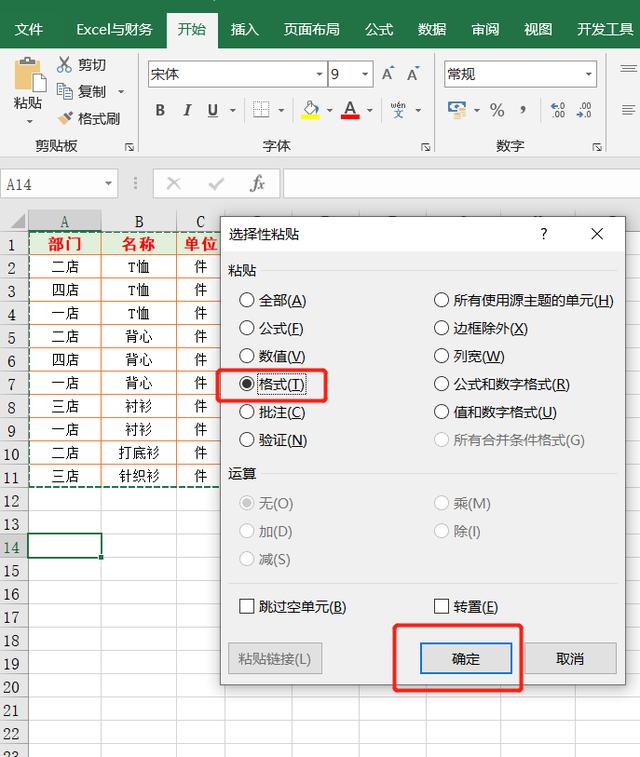Click Decrease Decimal icon
Image resolution: width=640 pixels, height=757 pixels.
click(x=584, y=110)
